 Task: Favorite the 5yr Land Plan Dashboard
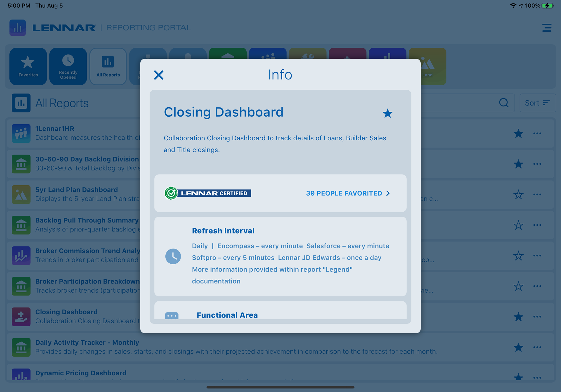pos(518,194)
